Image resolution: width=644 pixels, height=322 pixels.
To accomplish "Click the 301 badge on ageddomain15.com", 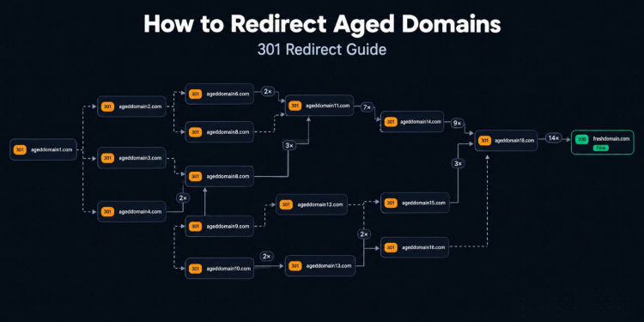I will (x=391, y=203).
